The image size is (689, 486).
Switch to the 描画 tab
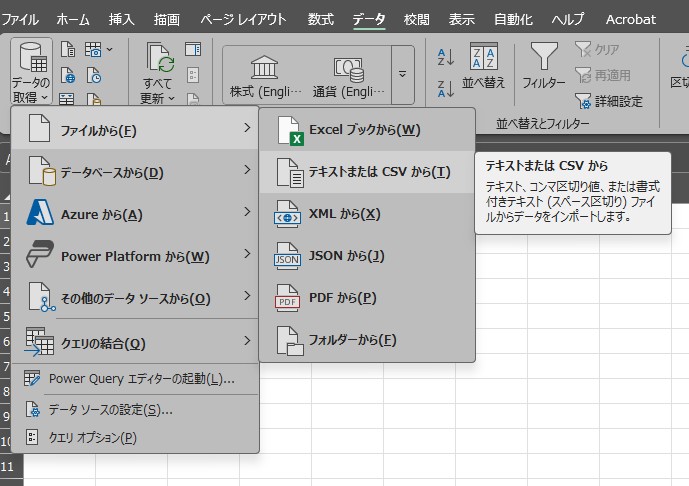pyautogui.click(x=167, y=19)
